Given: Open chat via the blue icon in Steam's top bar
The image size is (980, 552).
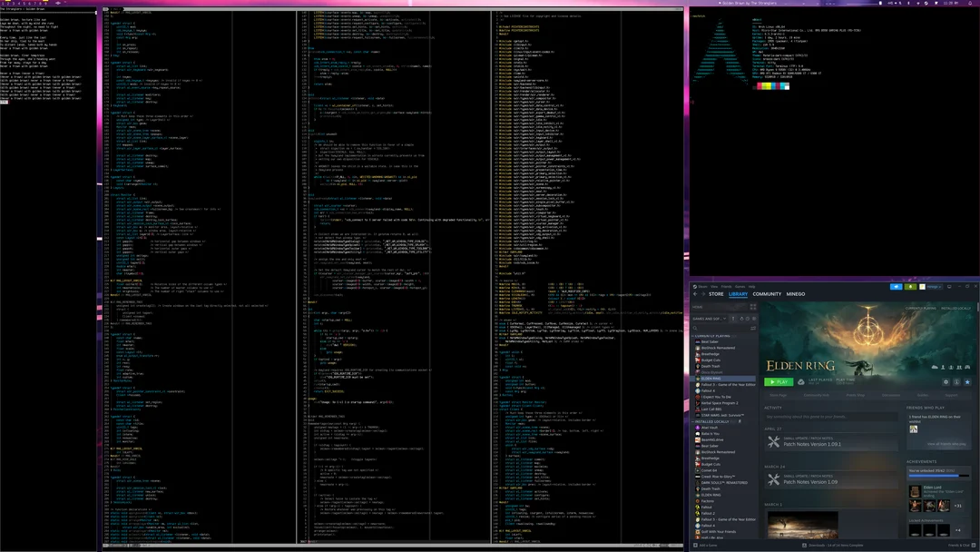Looking at the screenshot, I should click(x=896, y=287).
